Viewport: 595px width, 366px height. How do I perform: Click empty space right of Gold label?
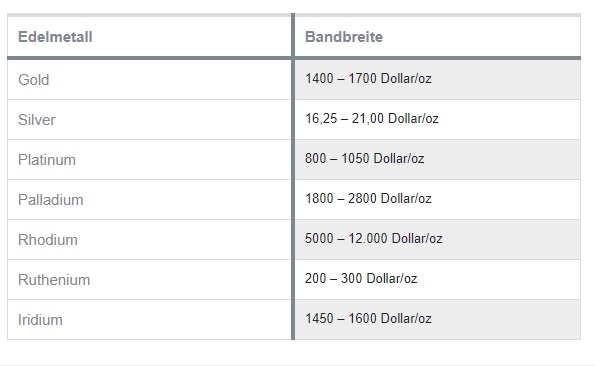171,80
